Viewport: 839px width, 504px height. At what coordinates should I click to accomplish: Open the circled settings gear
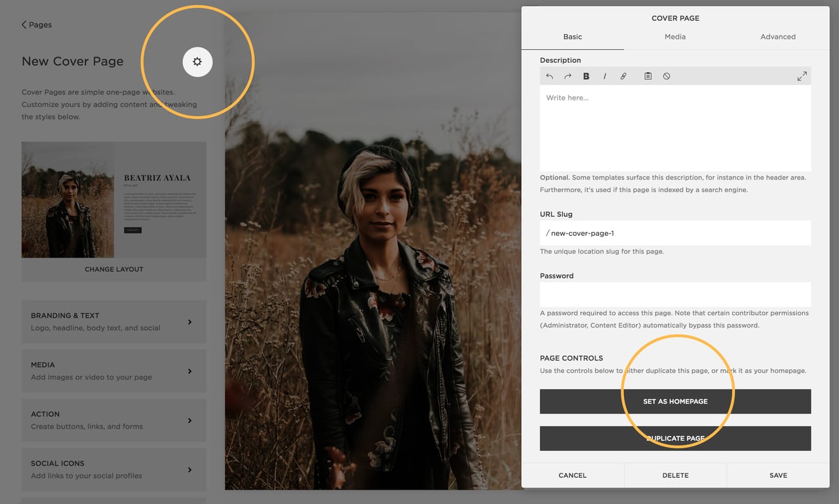pyautogui.click(x=197, y=62)
